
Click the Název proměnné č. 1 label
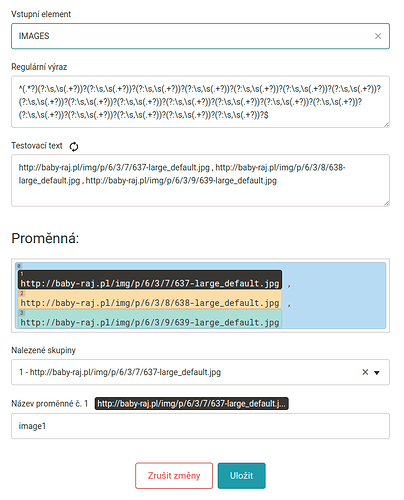pyautogui.click(x=50, y=404)
